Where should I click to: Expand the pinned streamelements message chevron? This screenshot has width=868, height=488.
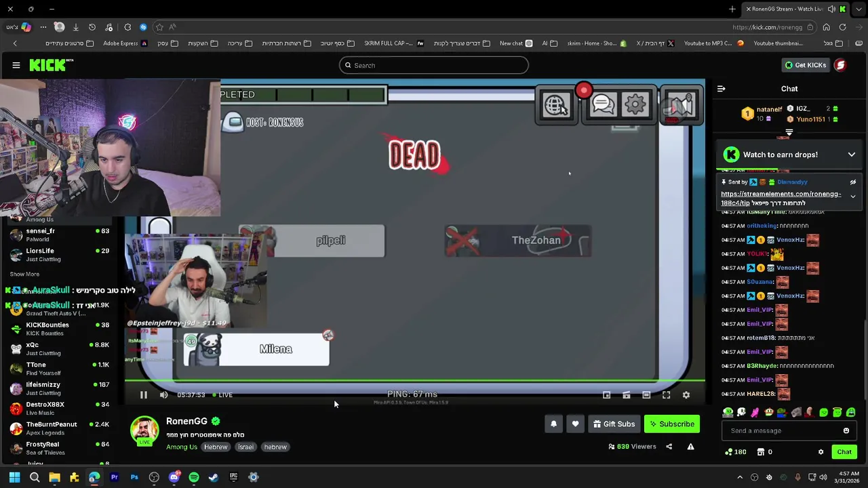(853, 197)
